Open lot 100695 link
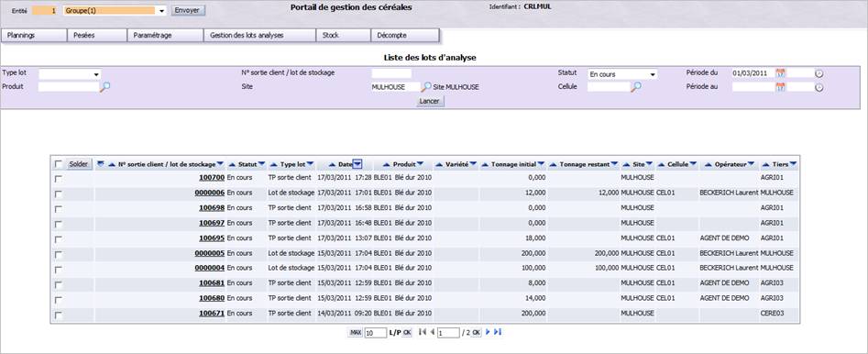The width and height of the screenshot is (868, 354). click(x=212, y=238)
